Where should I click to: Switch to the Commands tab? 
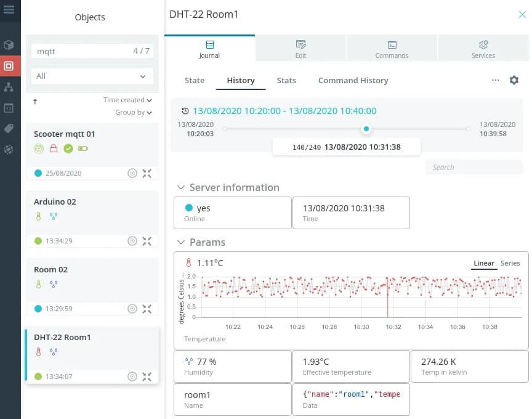392,49
